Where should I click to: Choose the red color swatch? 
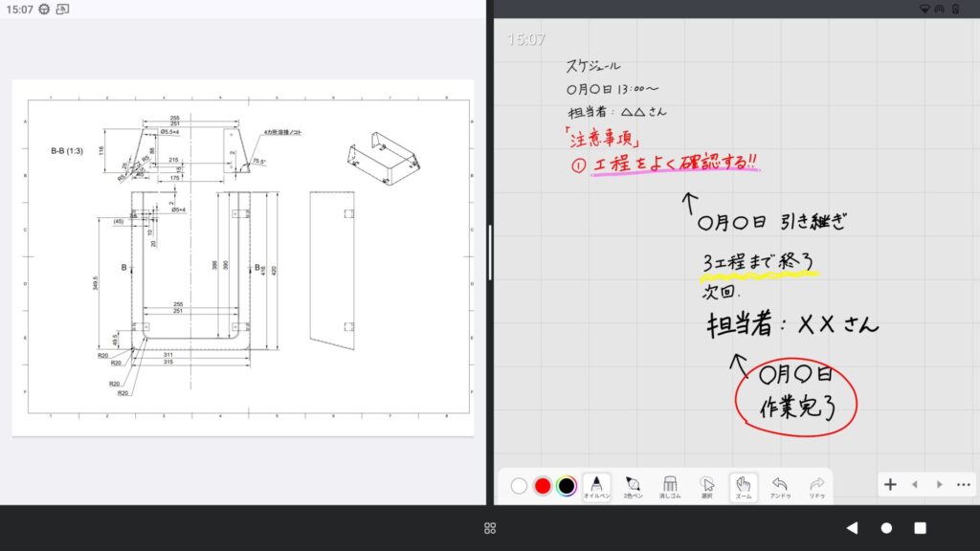[x=543, y=486]
